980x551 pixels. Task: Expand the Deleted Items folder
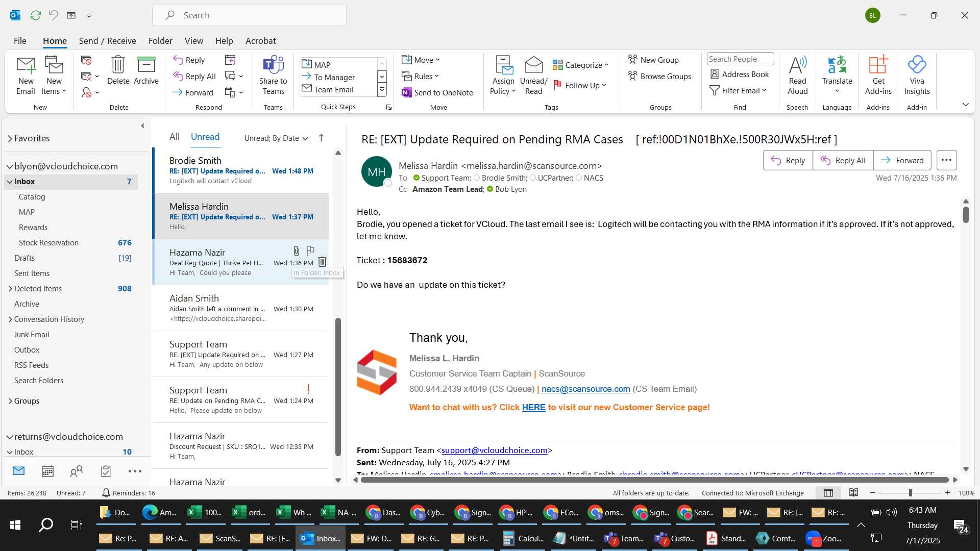(10, 289)
